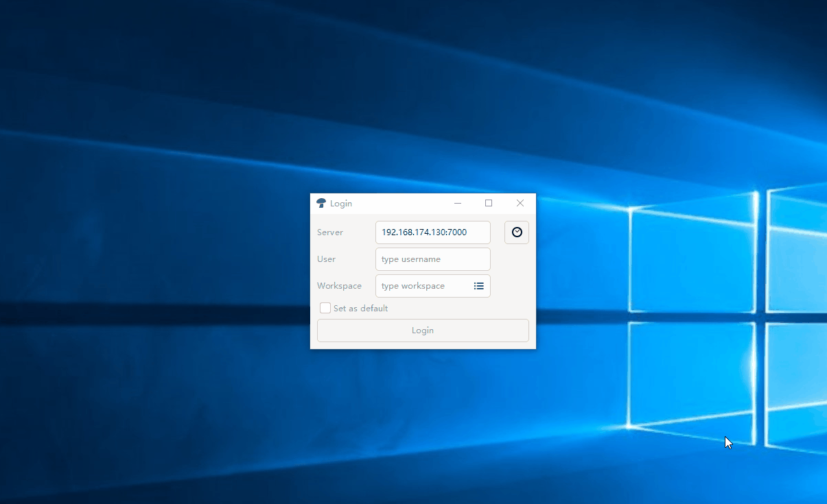The width and height of the screenshot is (827, 504).
Task: Close the Login dialog
Action: tap(520, 203)
